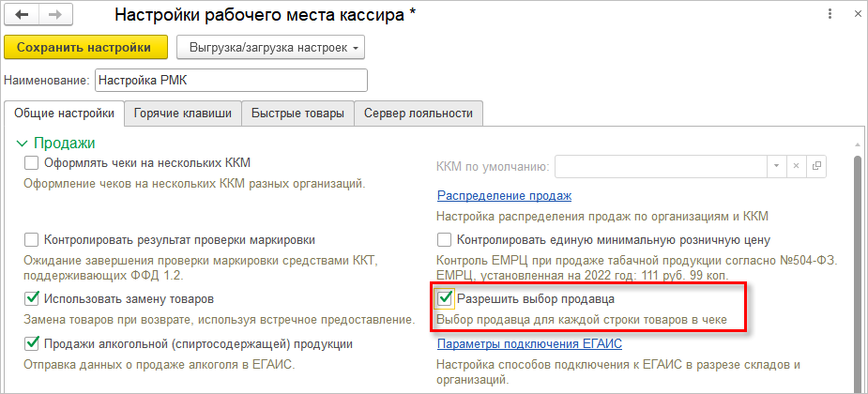This screenshot has height=394, width=868.
Task: Enable receipts on multiple KKM checkbox
Action: click(x=32, y=163)
